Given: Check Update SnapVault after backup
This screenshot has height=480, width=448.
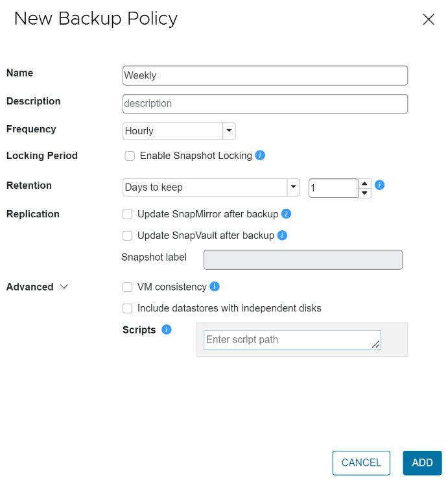Looking at the screenshot, I should pyautogui.click(x=128, y=235).
